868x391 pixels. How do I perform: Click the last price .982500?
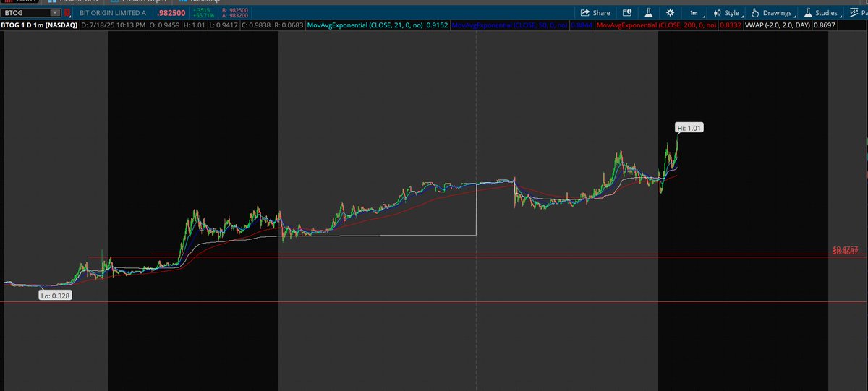click(171, 13)
